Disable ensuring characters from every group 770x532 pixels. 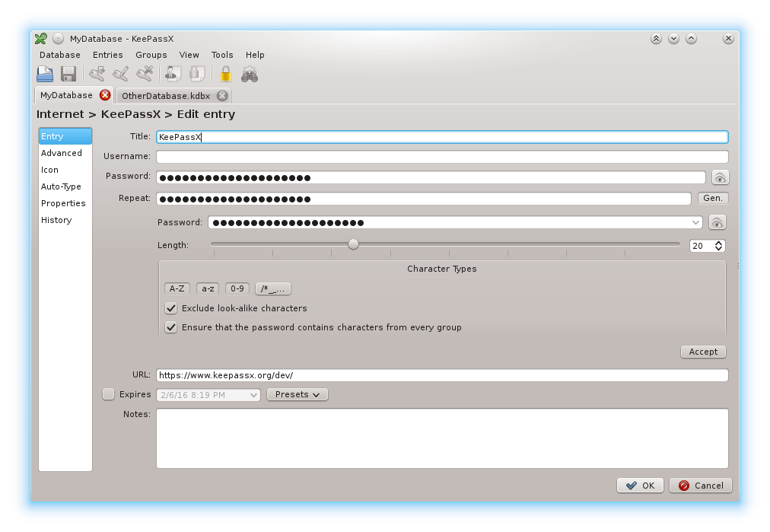click(170, 327)
